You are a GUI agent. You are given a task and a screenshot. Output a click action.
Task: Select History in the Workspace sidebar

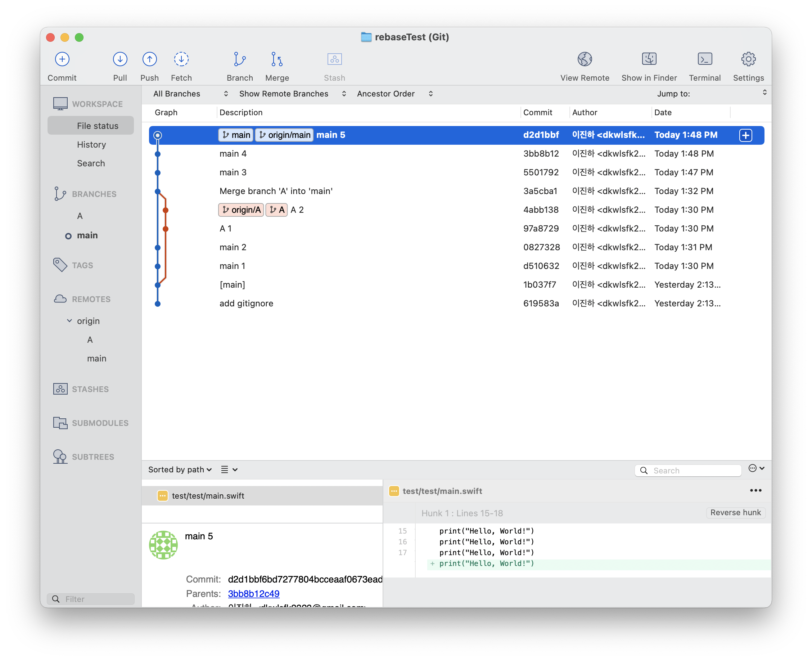91,145
